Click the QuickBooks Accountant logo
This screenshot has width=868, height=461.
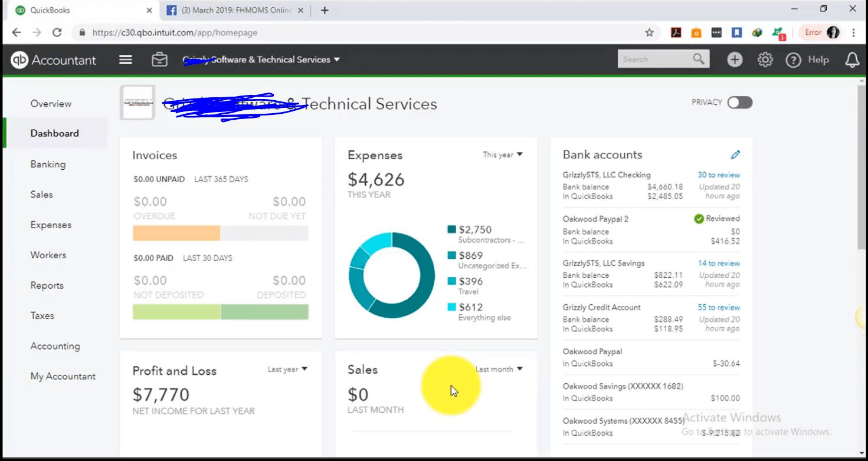point(53,60)
